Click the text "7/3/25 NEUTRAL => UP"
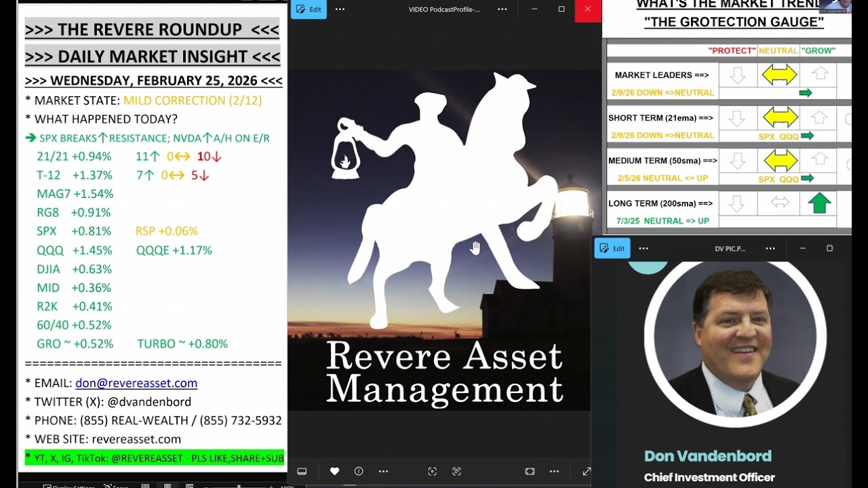Image resolution: width=868 pixels, height=488 pixels. [663, 221]
